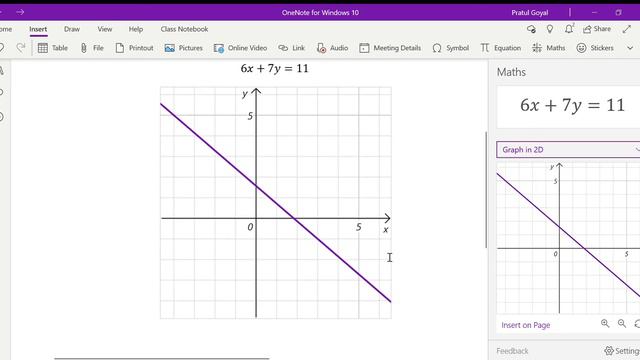Screen dimensions: 640x360
Task: Click the page vertical scrollbar
Action: click(486, 189)
